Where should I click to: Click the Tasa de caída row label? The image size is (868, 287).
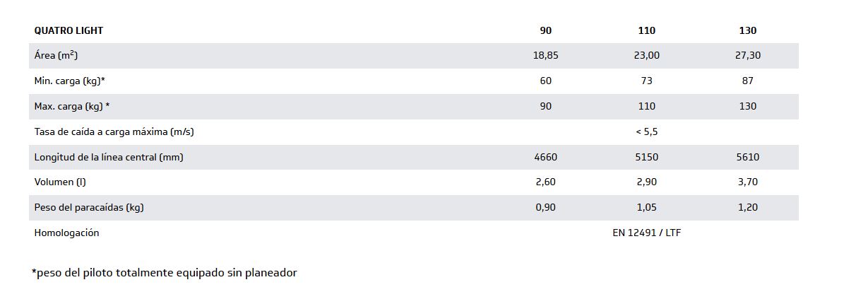(x=114, y=131)
